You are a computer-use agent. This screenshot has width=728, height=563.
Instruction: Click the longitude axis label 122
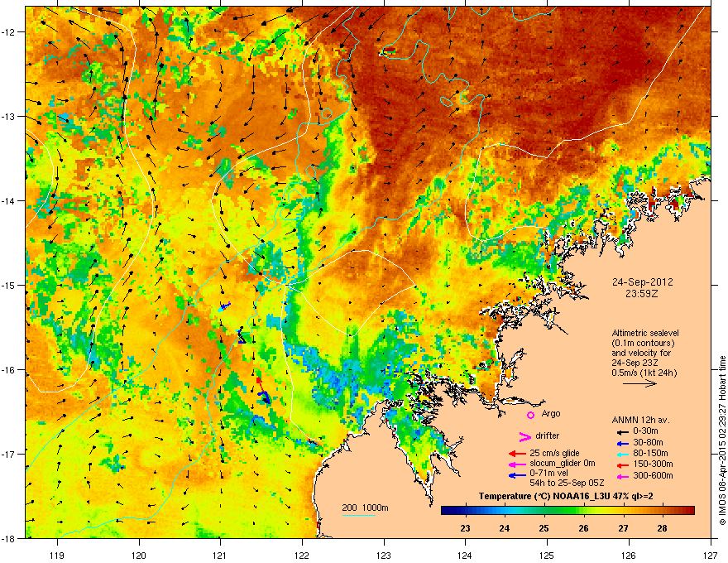point(302,556)
